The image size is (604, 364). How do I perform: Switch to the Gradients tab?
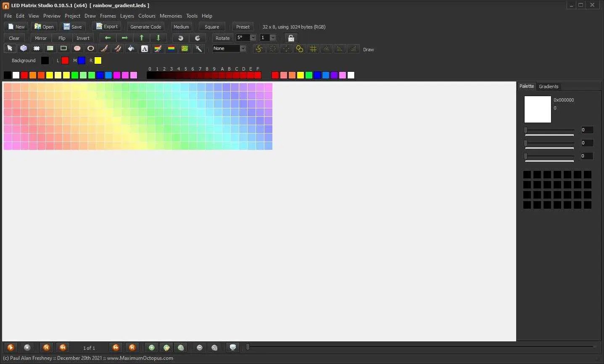coord(549,86)
